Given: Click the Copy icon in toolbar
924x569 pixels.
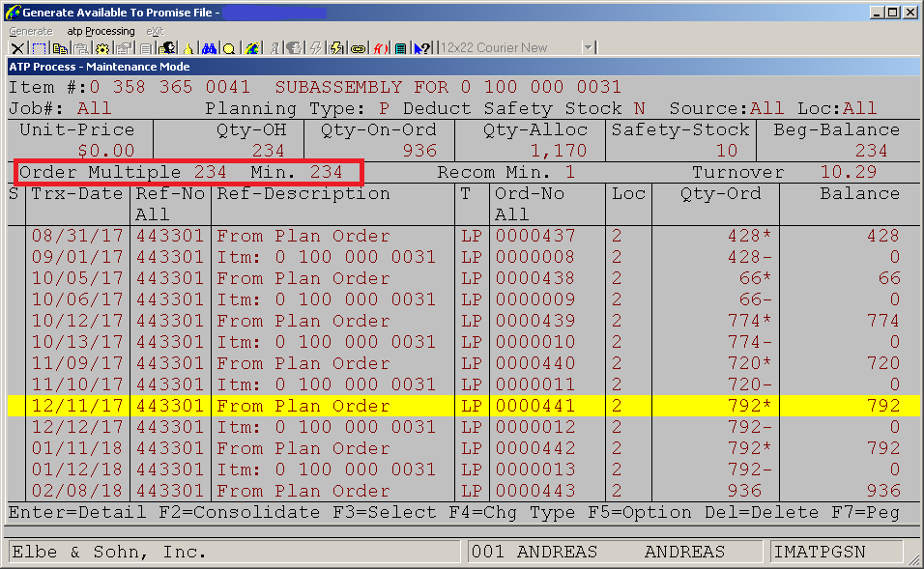Looking at the screenshot, I should coord(60,49).
